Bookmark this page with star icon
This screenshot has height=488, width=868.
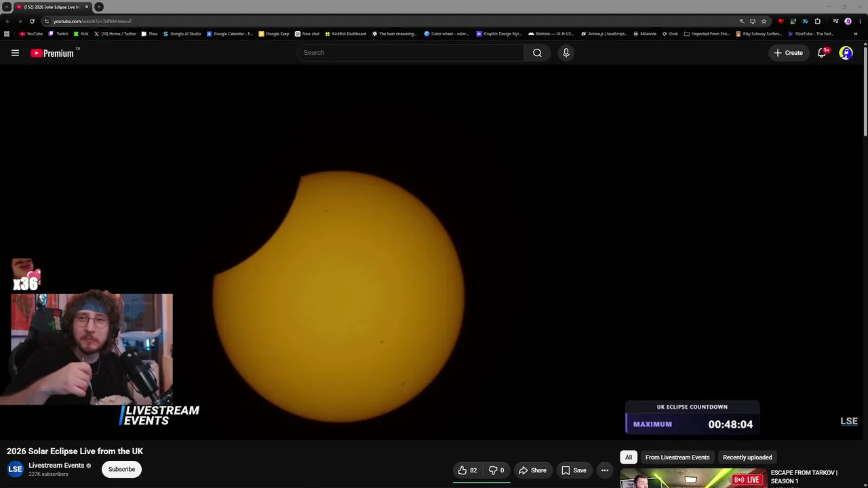764,21
